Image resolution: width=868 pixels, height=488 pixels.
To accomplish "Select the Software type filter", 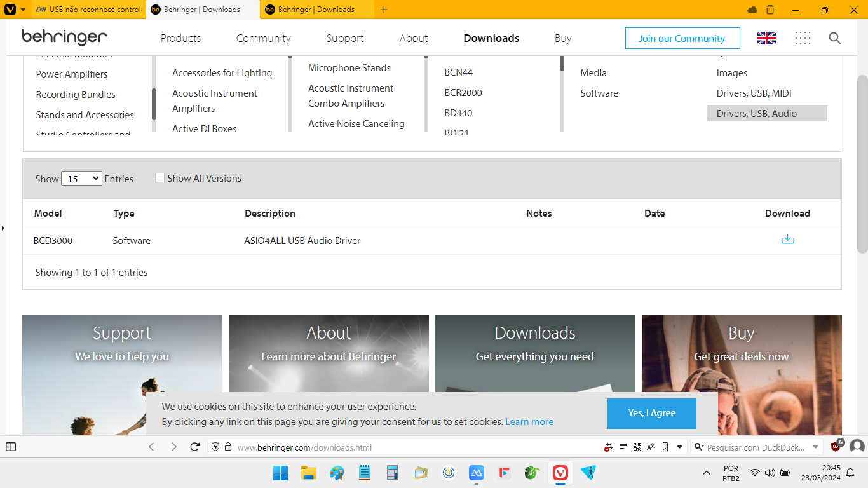I will tap(599, 93).
